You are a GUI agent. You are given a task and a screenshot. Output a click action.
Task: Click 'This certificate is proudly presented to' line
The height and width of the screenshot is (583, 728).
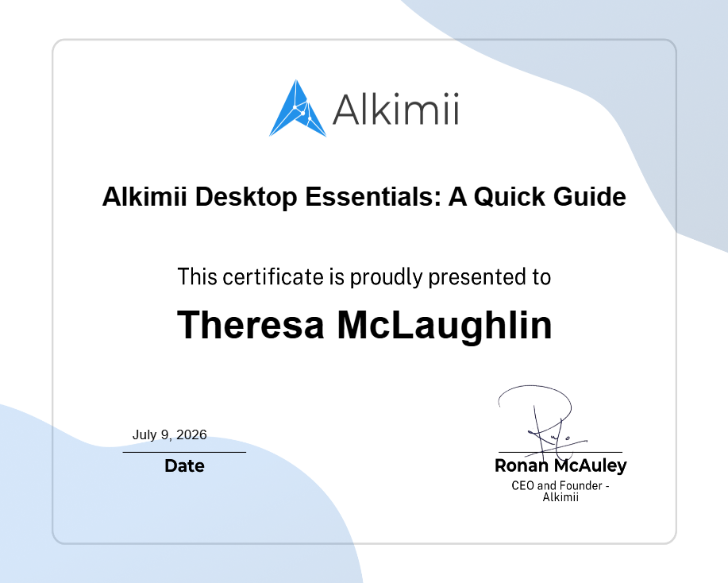tap(364, 277)
